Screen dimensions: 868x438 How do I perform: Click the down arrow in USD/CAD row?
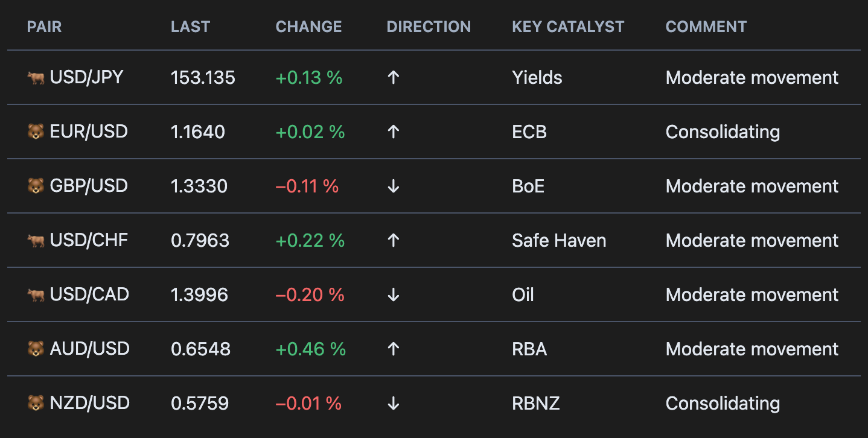[394, 295]
